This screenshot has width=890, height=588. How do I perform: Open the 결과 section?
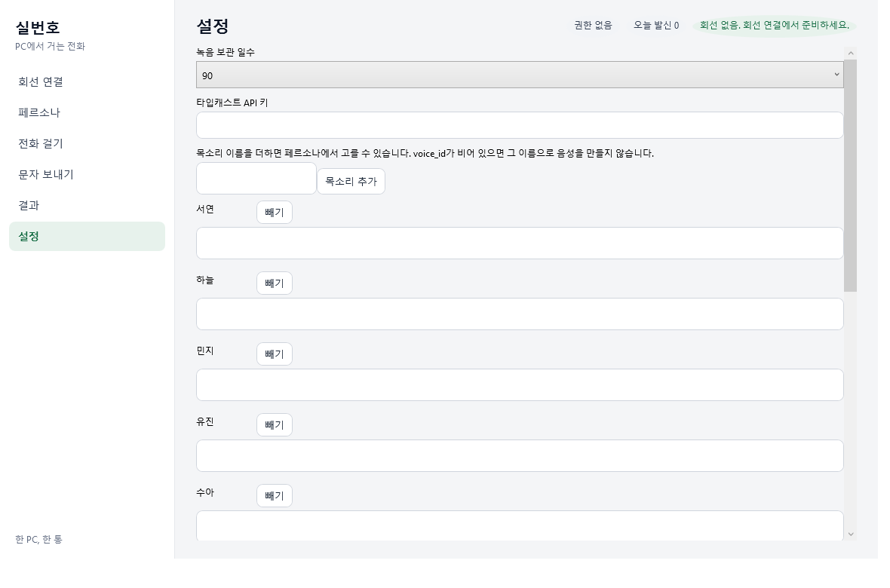(x=87, y=206)
